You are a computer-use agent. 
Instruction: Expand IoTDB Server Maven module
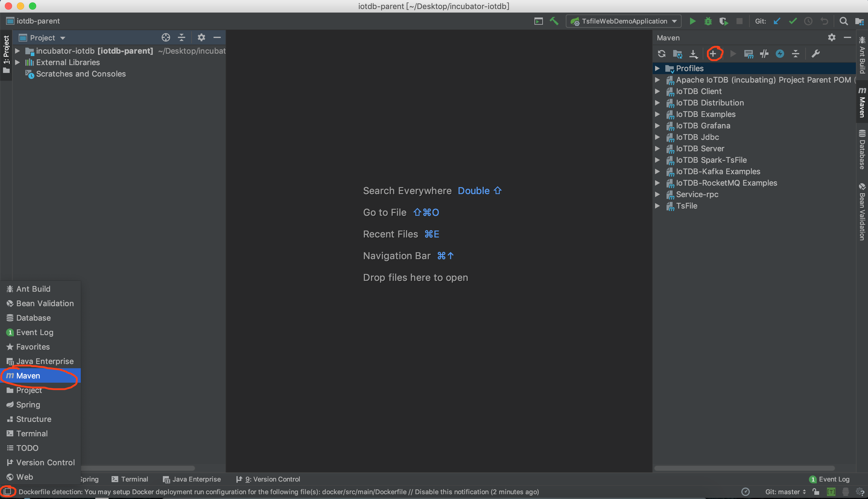pos(657,148)
